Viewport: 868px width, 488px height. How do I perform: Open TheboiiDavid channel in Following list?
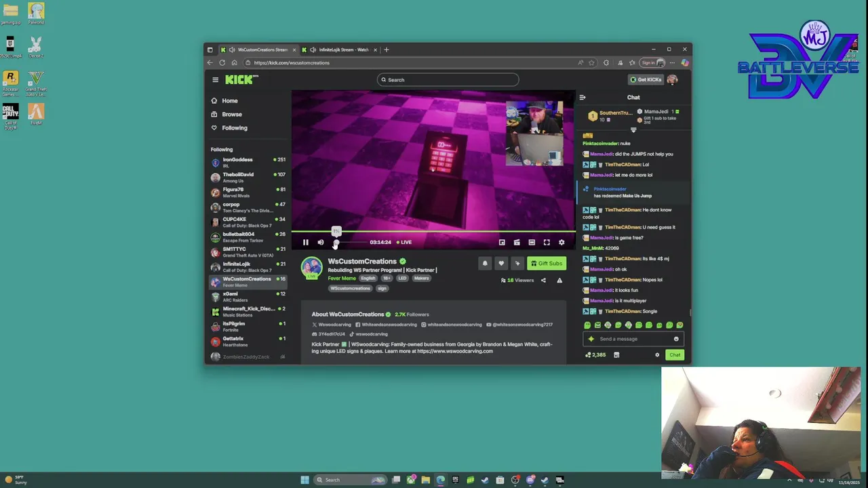pyautogui.click(x=248, y=178)
